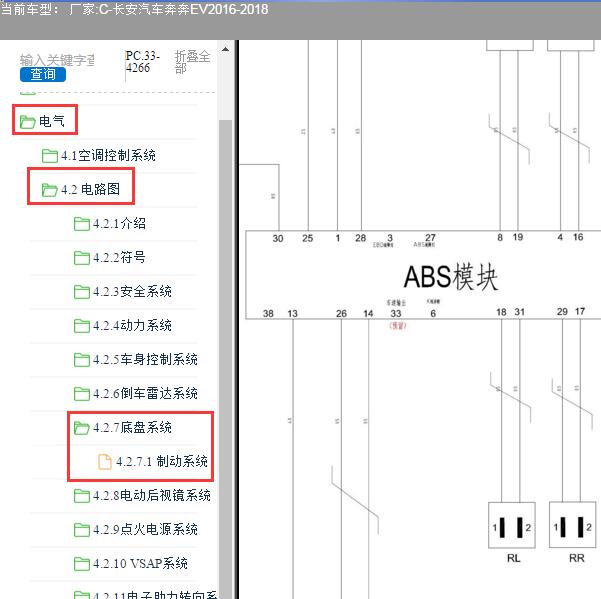601x599 pixels.
Task: Open the 4.2.1介绍 section
Action: 119,223
